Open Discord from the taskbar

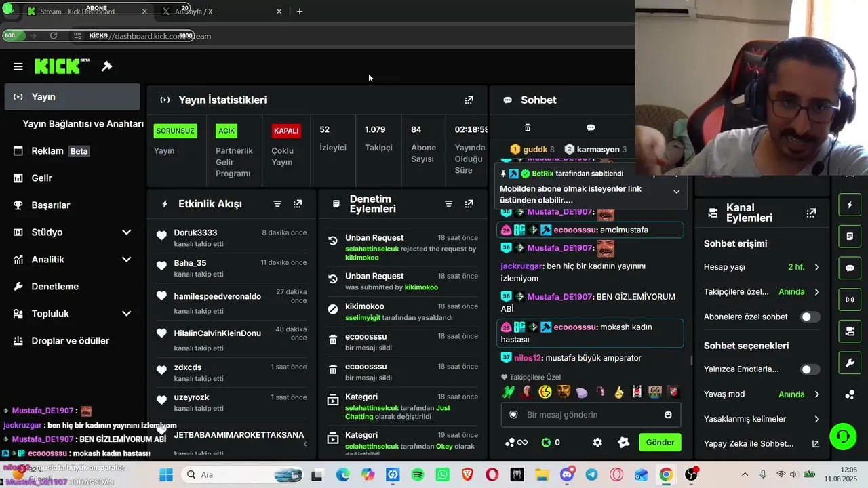point(568,474)
